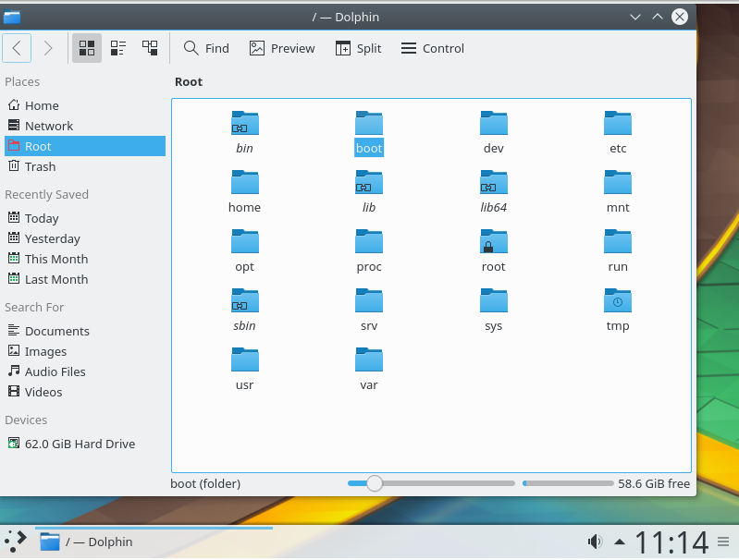
Task: Open the KDE application launcher
Action: (x=16, y=542)
